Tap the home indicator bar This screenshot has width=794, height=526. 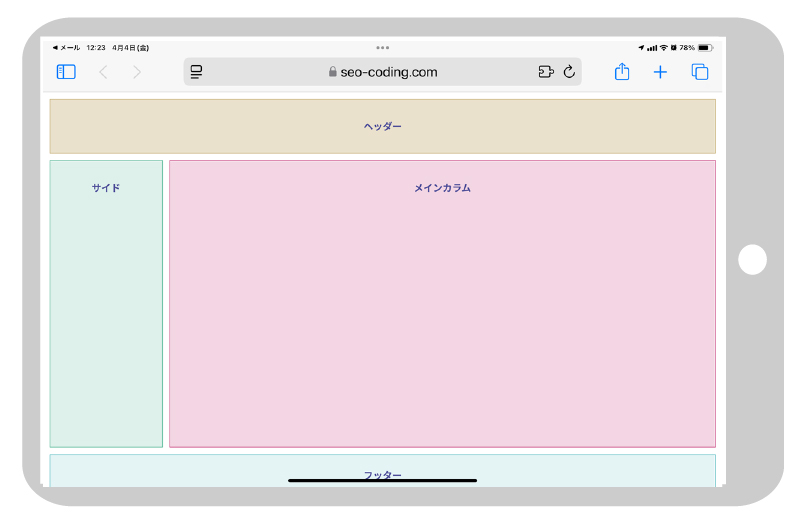coord(383,481)
